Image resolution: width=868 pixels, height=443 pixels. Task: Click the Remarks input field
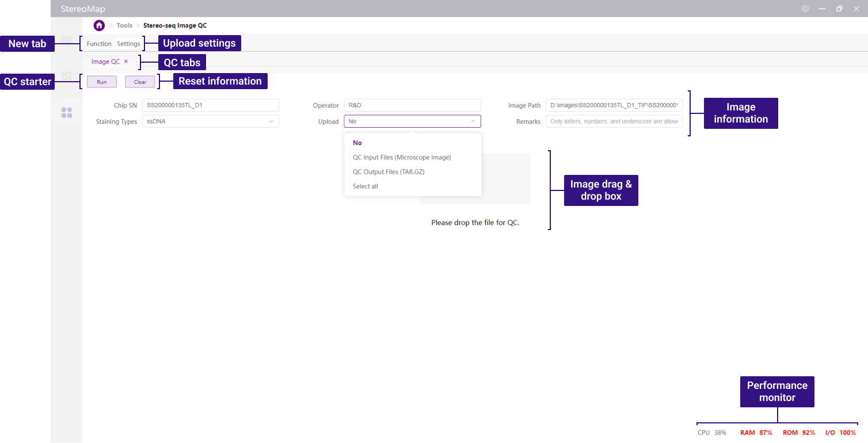tap(614, 121)
